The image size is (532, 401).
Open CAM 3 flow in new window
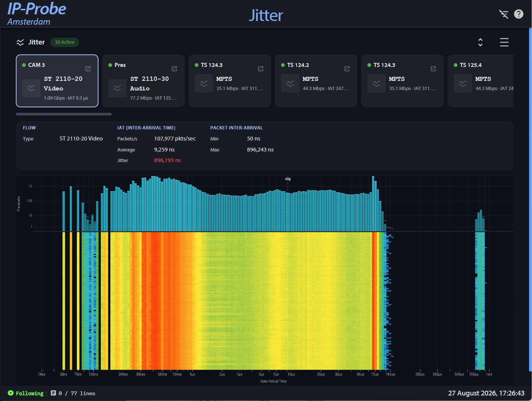coord(88,69)
